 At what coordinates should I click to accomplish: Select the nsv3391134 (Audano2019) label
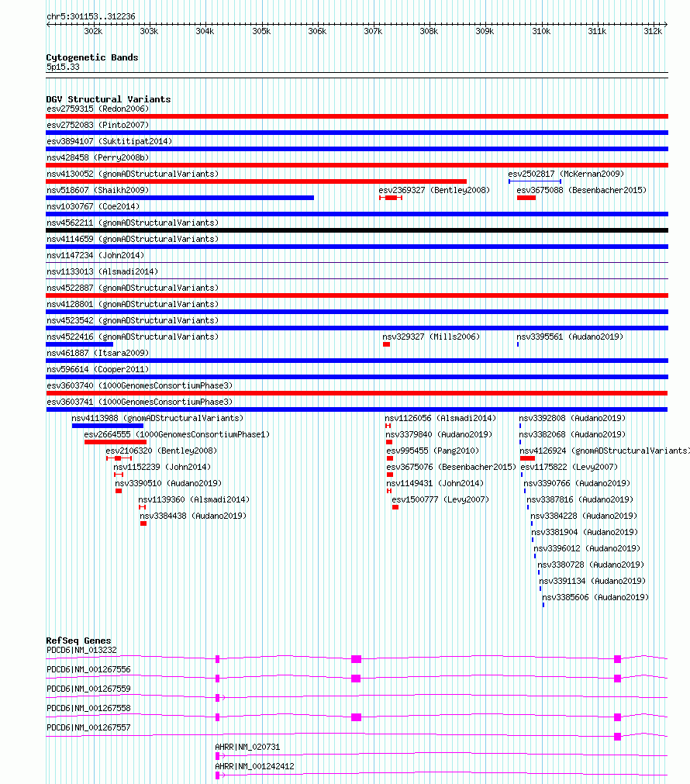click(592, 581)
